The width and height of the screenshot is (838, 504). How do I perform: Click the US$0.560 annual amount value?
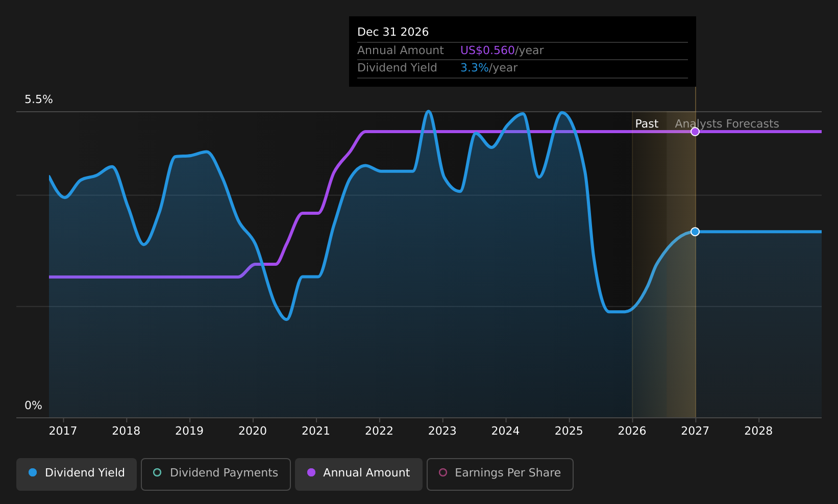pyautogui.click(x=487, y=51)
